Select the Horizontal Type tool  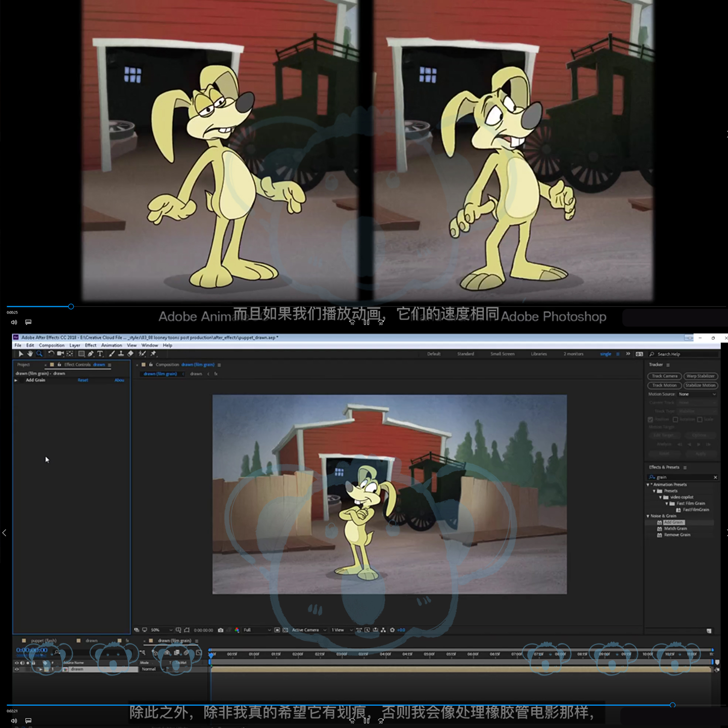point(100,354)
